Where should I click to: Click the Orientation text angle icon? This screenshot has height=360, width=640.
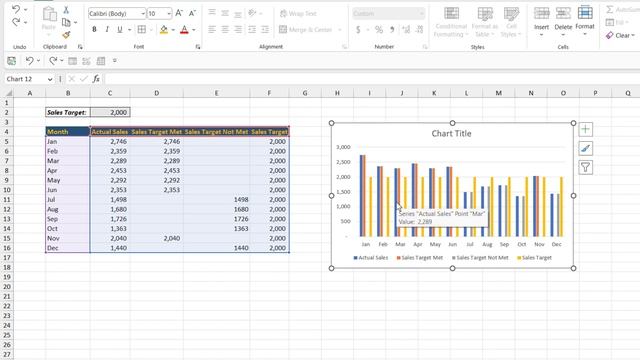click(x=253, y=13)
